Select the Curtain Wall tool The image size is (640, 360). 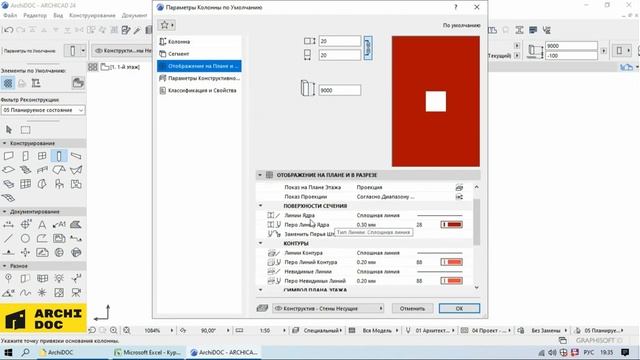25,184
